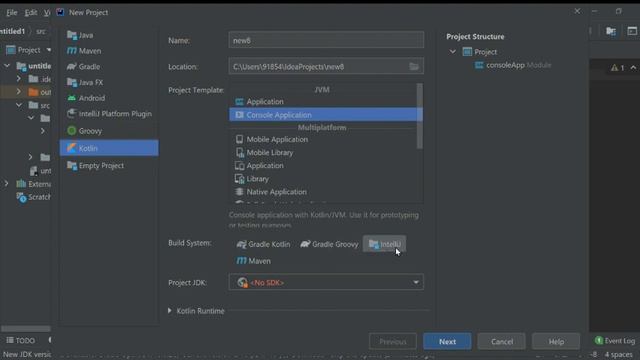
Task: Click Help button
Action: coord(556,342)
